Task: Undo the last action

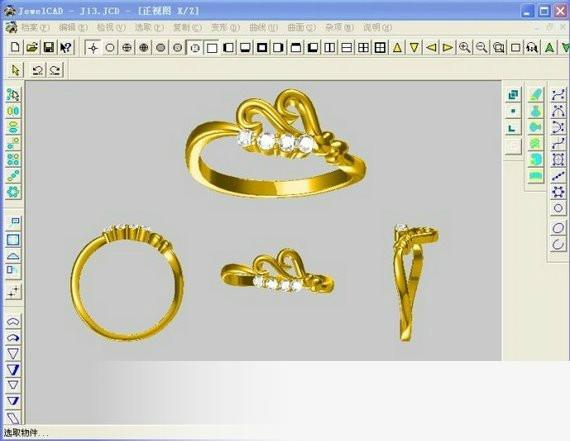Action: 37,70
